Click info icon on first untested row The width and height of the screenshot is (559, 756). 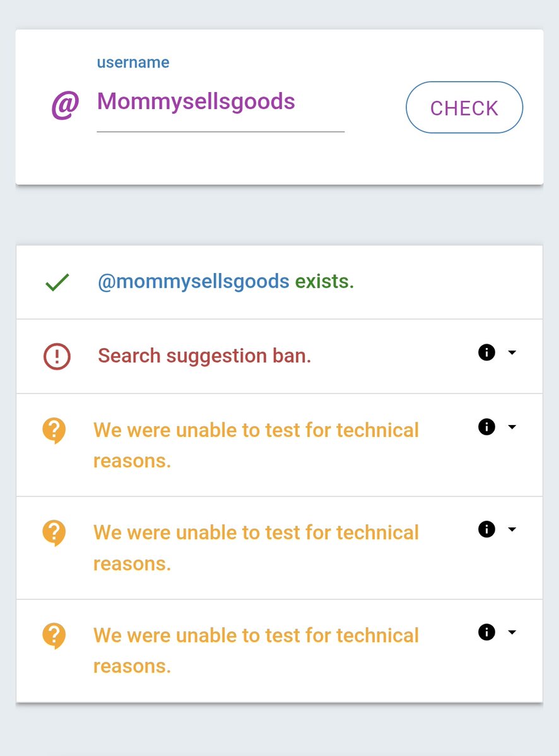486,427
